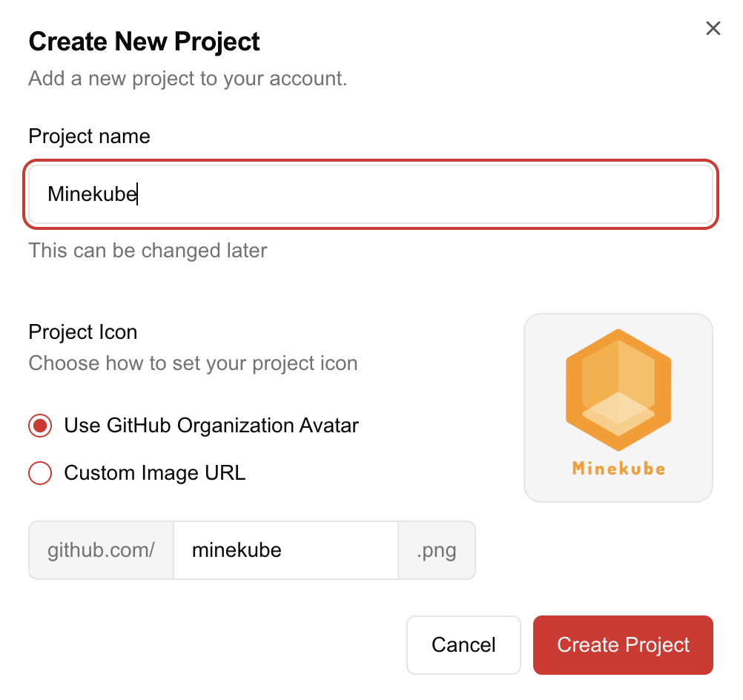This screenshot has width=743, height=700.
Task: Close the Create New Project dialog
Action: click(x=713, y=29)
